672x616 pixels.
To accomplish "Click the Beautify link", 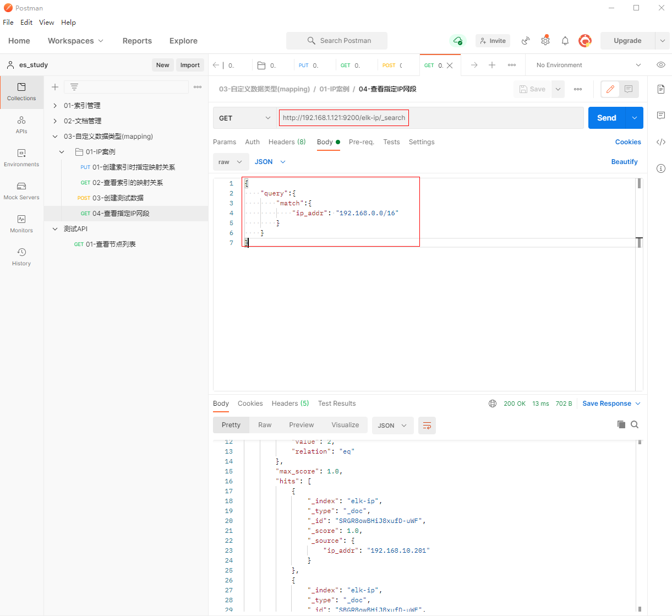I will click(624, 162).
